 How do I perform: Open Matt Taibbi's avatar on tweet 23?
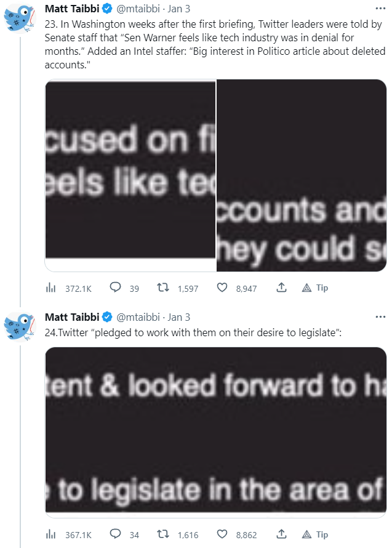pyautogui.click(x=22, y=17)
